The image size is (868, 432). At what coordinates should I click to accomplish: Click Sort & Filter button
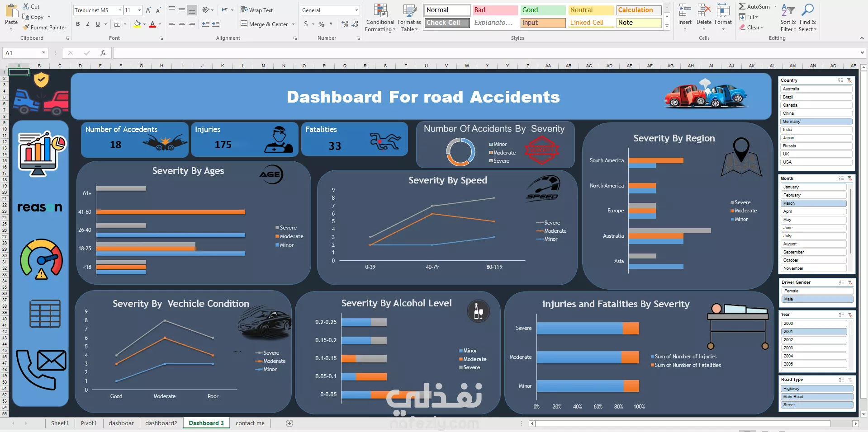coord(788,18)
